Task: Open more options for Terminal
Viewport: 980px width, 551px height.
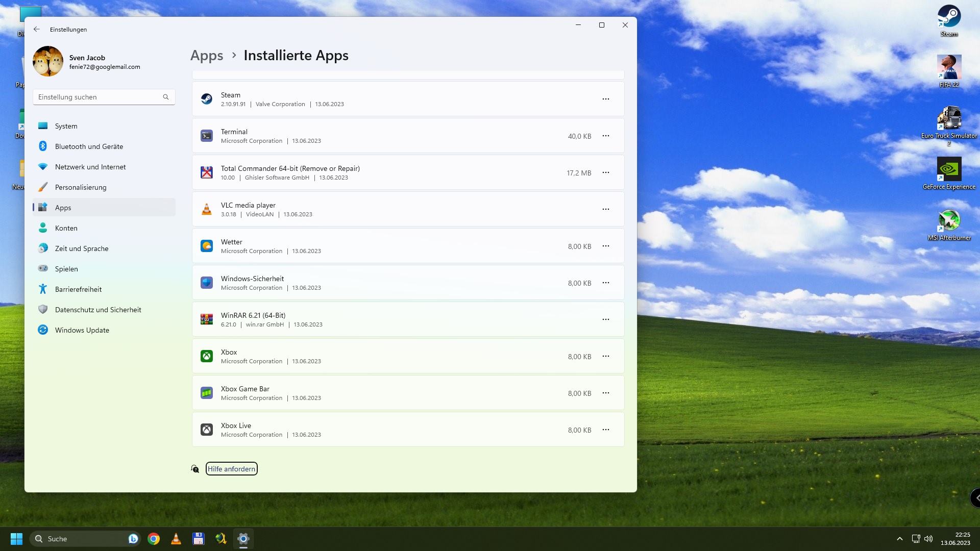Action: (606, 136)
